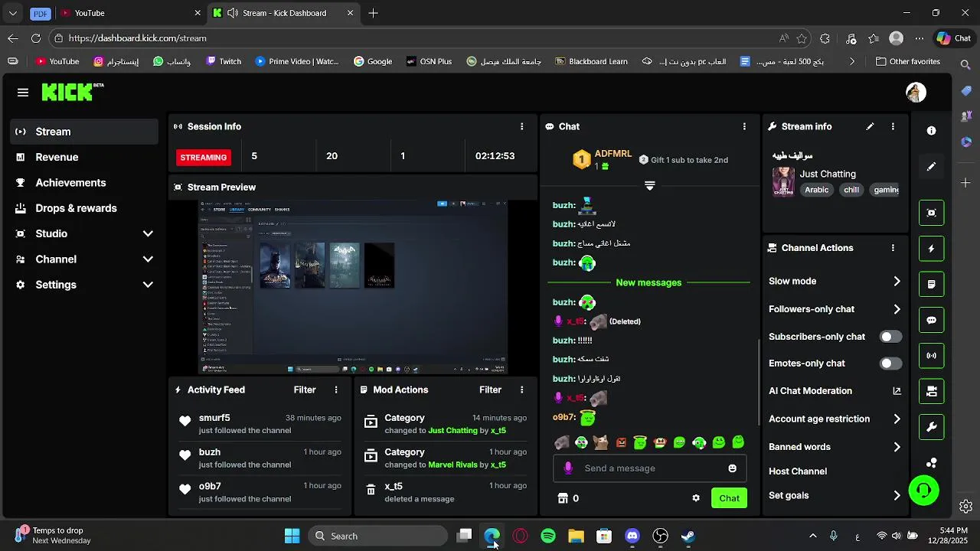Click Host Channel action
The width and height of the screenshot is (980, 551).
click(798, 471)
